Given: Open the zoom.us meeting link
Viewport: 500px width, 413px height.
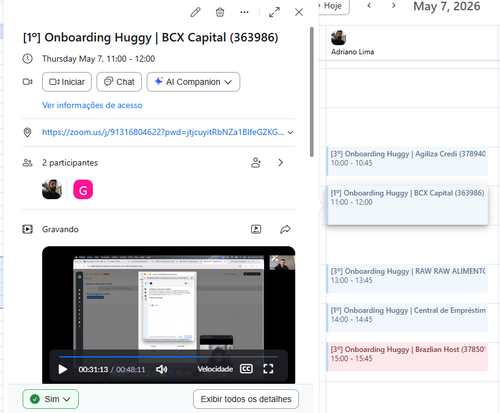Looking at the screenshot, I should (163, 132).
